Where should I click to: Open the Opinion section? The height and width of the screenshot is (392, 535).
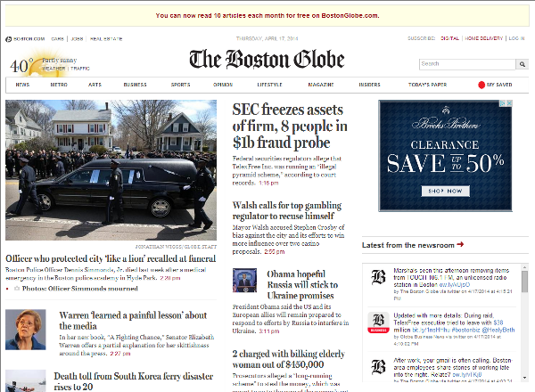[x=223, y=85]
